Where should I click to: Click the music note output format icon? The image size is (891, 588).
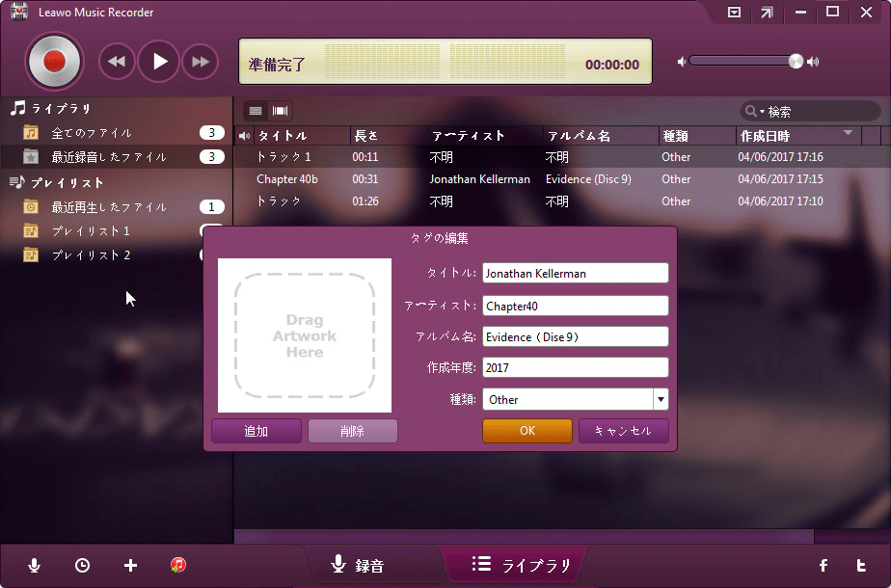[177, 566]
